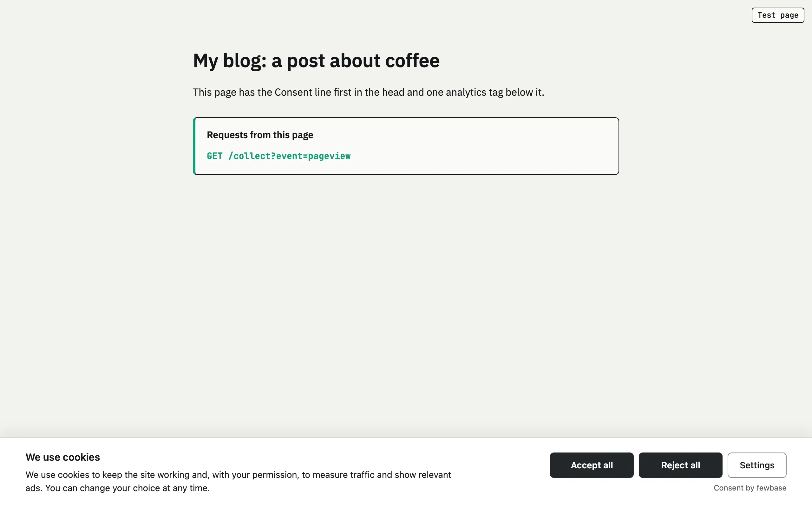Viewport: 812px width, 507px height.
Task: Click the Reject all button
Action: [x=680, y=465]
